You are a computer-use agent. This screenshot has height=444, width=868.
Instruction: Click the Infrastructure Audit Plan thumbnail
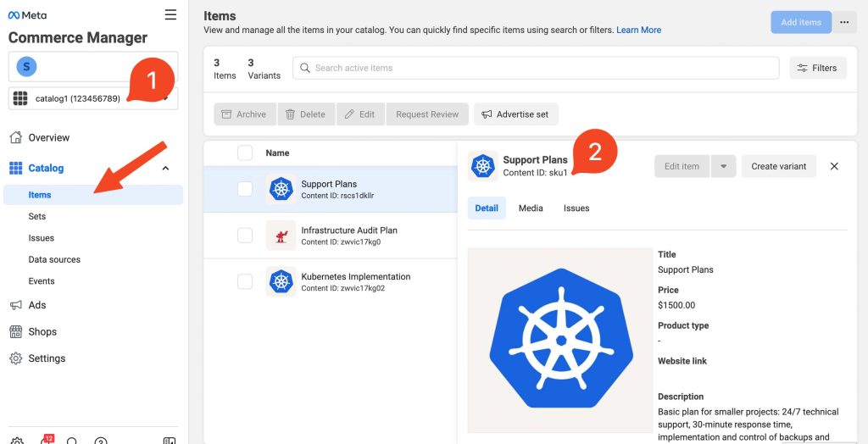coord(281,236)
